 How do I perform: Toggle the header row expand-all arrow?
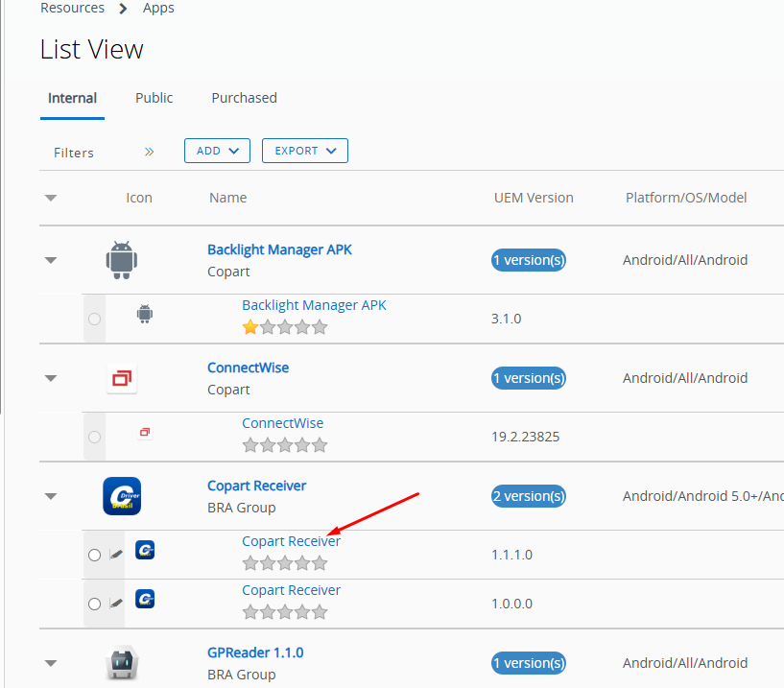(x=51, y=198)
